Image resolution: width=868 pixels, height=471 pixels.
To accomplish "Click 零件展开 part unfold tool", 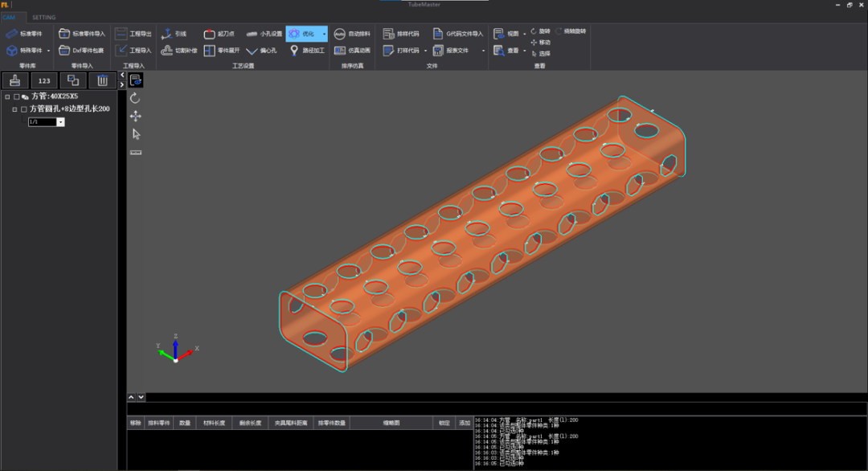I will pos(222,51).
